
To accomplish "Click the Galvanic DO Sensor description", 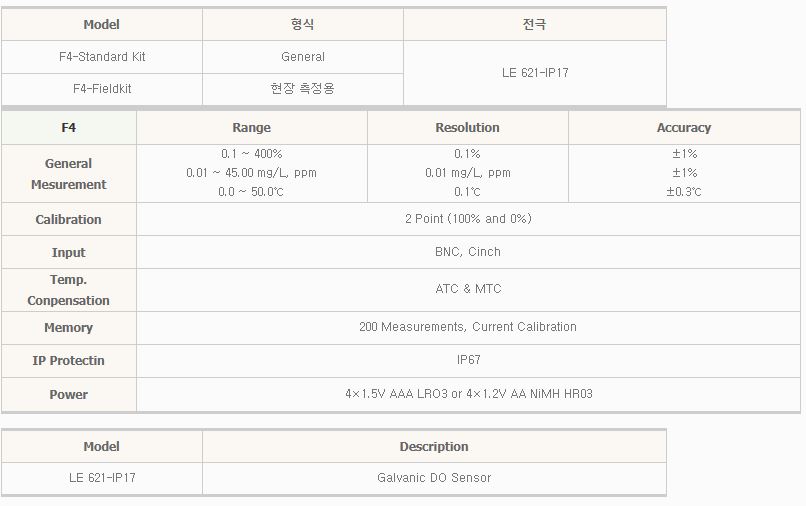I will tap(434, 478).
